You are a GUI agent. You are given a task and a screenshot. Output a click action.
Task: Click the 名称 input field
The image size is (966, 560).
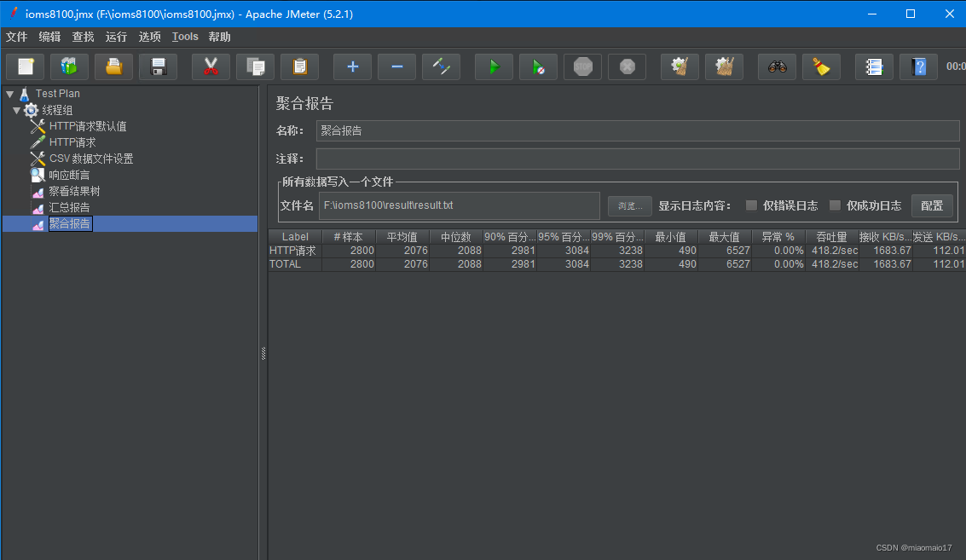click(x=638, y=130)
